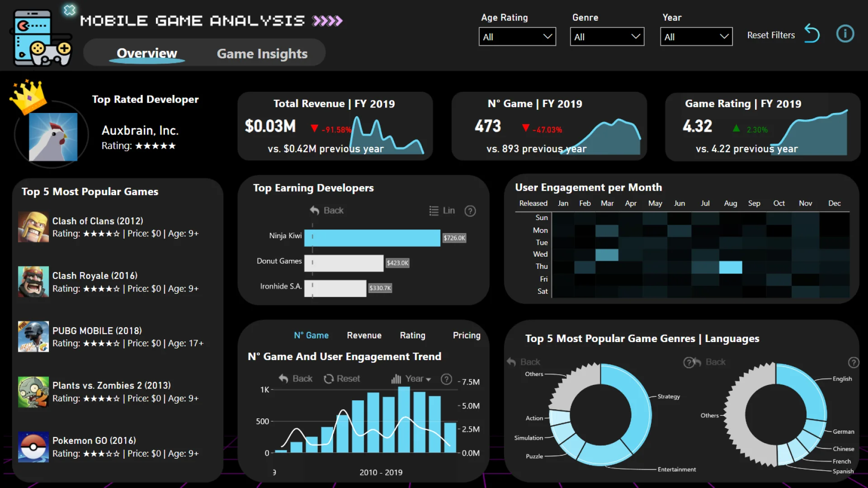Click the Plants vs. Zombies 2 icon
Viewport: 868px width, 488px height.
(x=33, y=392)
